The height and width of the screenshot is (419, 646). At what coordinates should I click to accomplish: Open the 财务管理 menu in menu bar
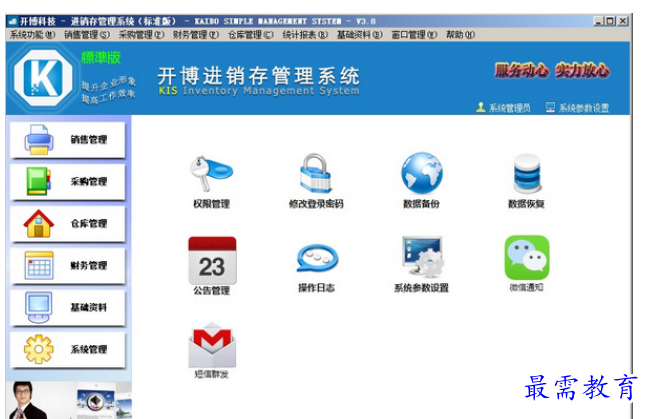pos(196,35)
